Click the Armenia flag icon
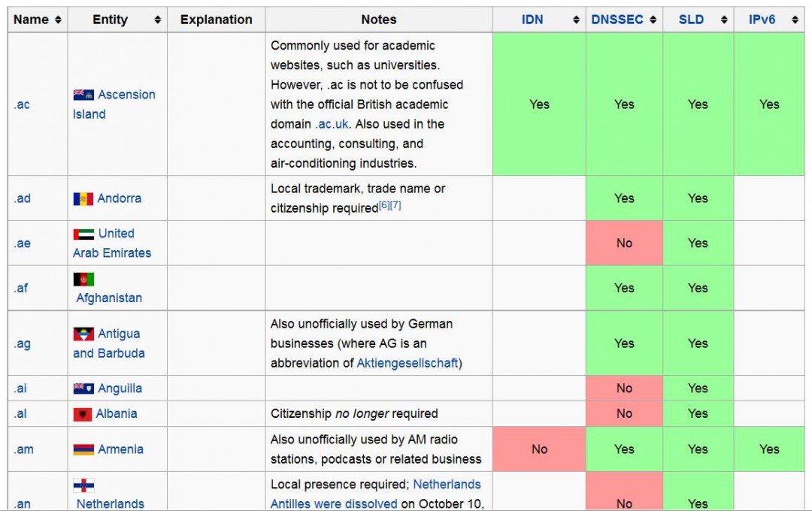The image size is (812, 511). pos(83,449)
